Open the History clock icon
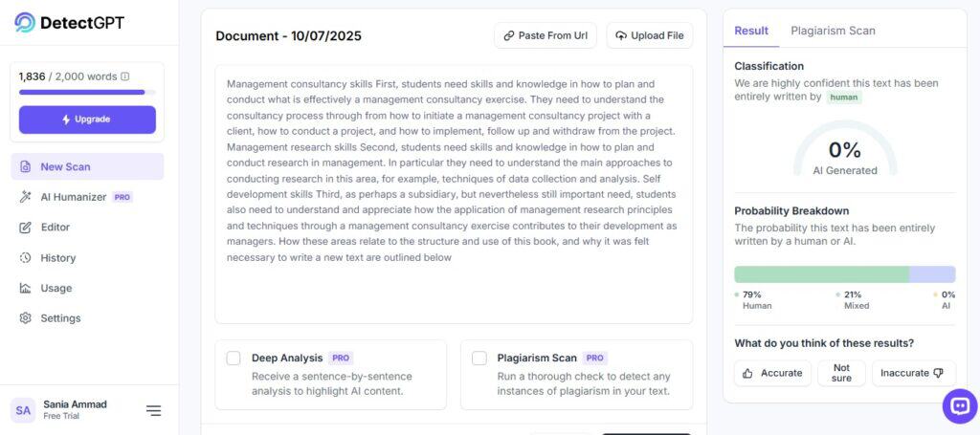The width and height of the screenshot is (980, 435). click(x=25, y=258)
